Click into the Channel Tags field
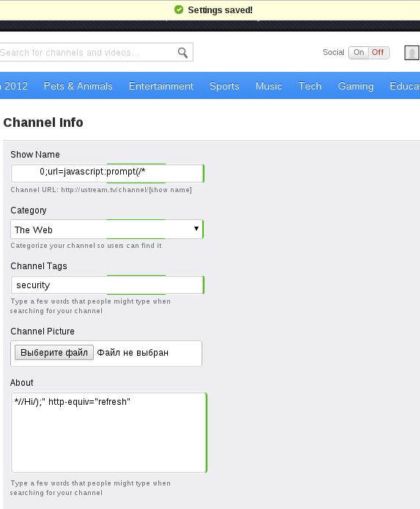The image size is (420, 509). click(107, 285)
